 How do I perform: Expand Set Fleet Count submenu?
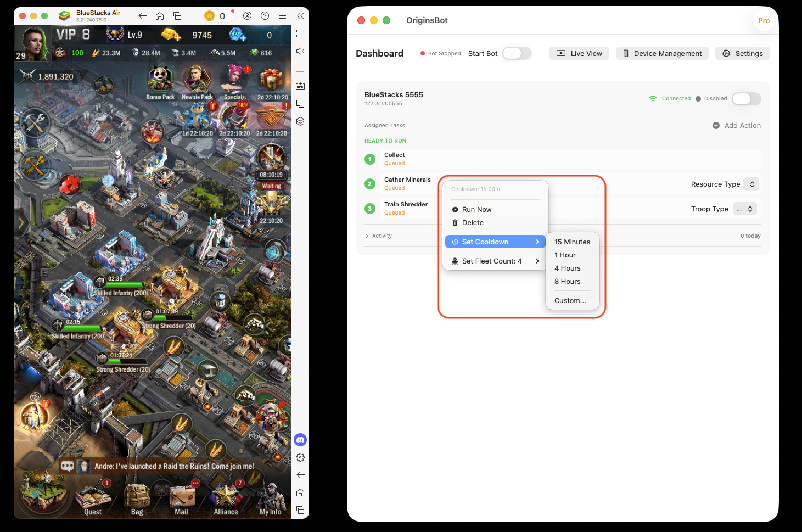pyautogui.click(x=495, y=261)
